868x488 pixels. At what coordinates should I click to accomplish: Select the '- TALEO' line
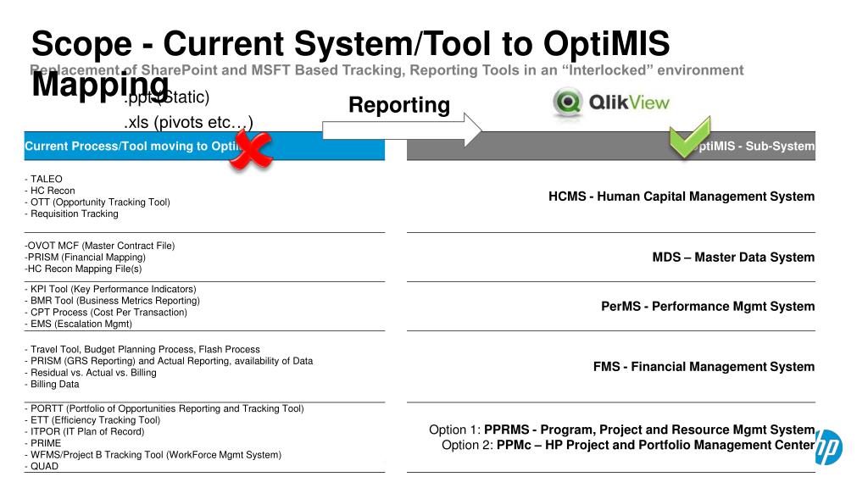(x=44, y=179)
